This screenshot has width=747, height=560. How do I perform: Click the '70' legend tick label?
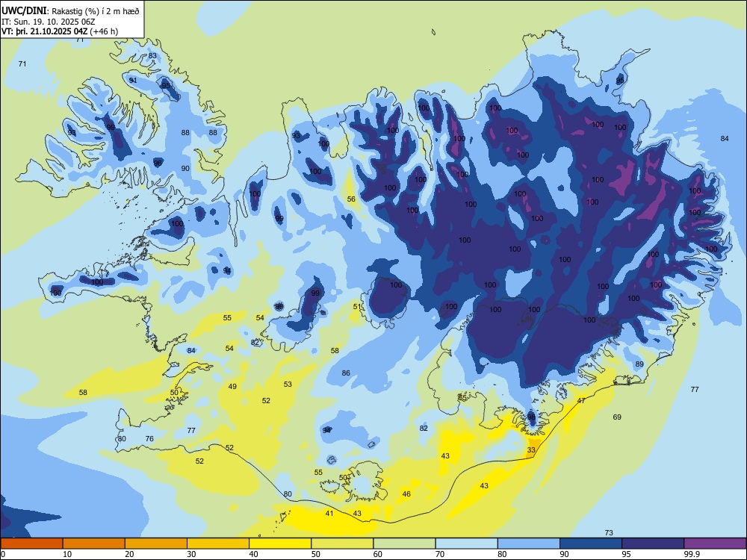pos(440,554)
